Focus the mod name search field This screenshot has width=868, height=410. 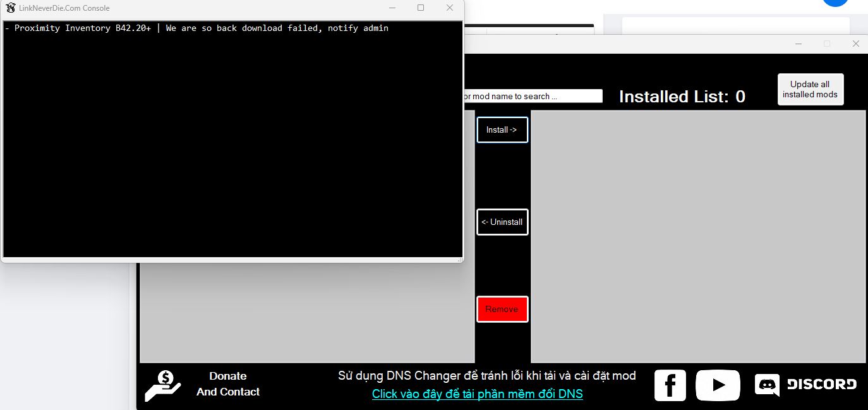point(533,96)
